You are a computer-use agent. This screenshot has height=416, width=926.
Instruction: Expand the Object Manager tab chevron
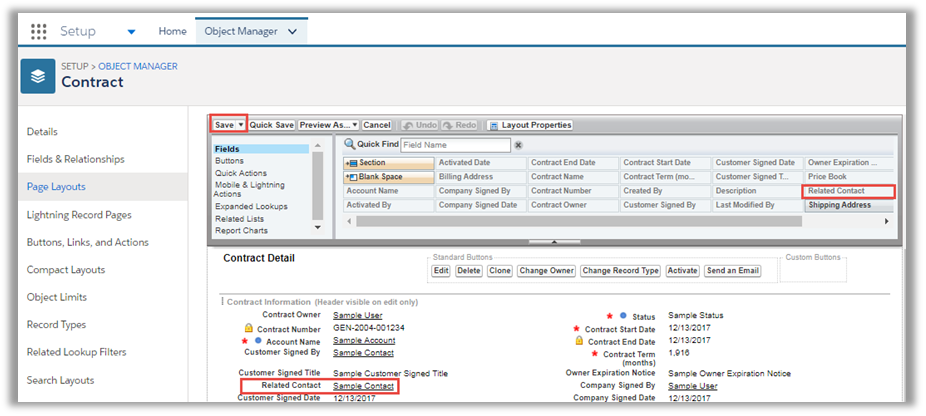(x=292, y=31)
